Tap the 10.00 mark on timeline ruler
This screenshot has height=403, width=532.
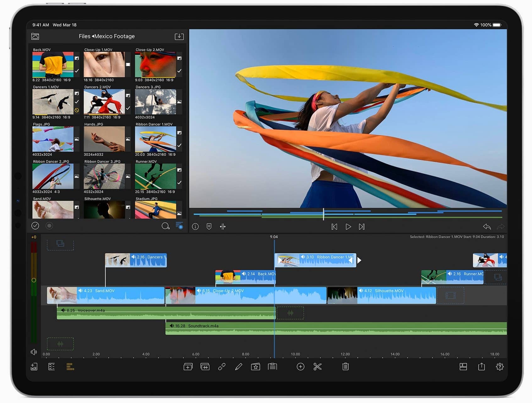295,354
